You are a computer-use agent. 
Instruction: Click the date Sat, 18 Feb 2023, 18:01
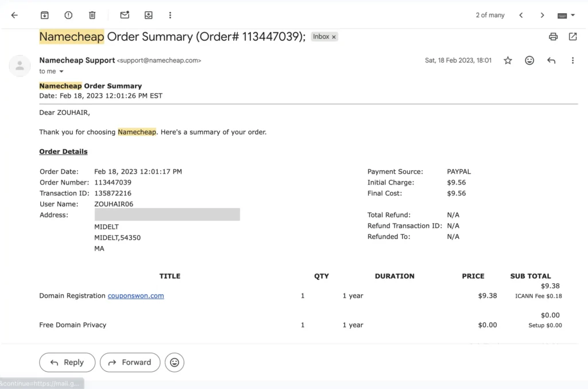pyautogui.click(x=458, y=60)
